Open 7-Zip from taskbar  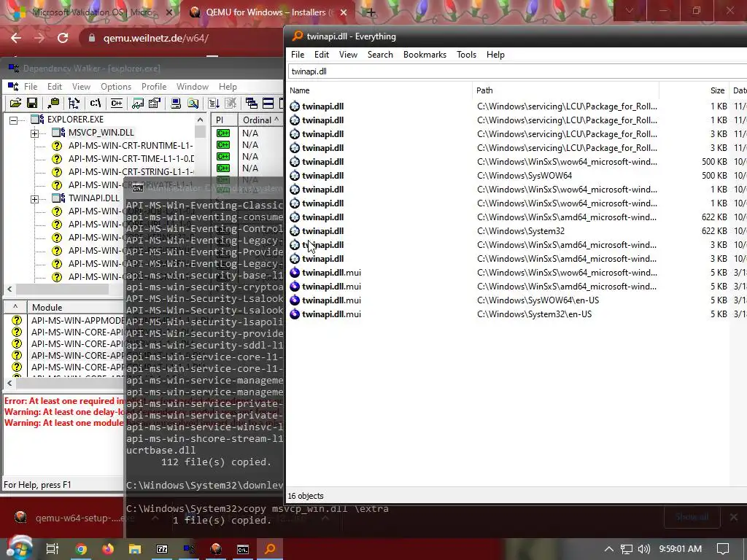[x=162, y=549]
